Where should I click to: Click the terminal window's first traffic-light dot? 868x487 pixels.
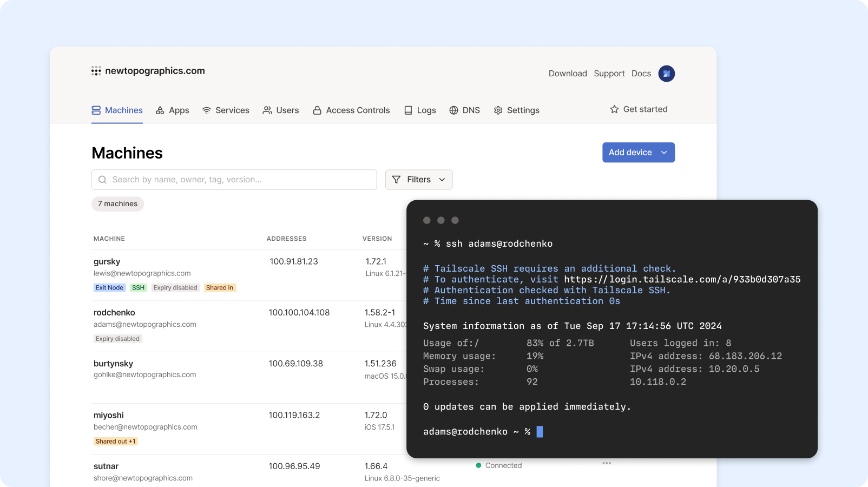(426, 220)
